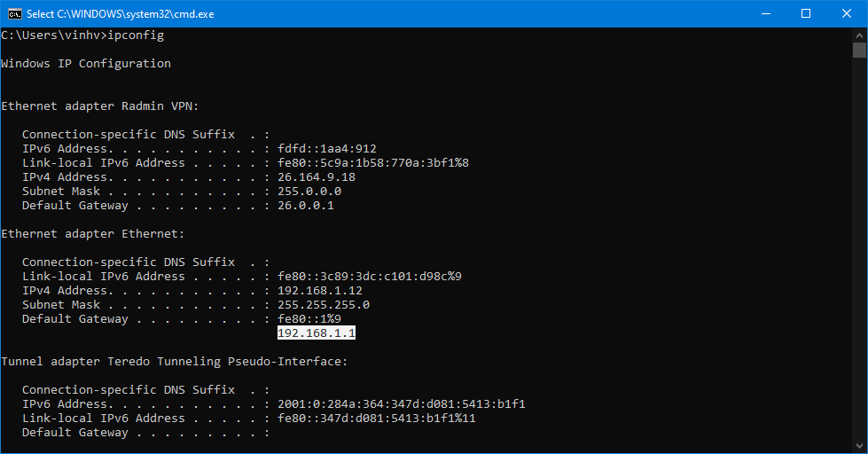Click the scrollbar up arrow
This screenshot has width=868, height=454.
[x=860, y=35]
